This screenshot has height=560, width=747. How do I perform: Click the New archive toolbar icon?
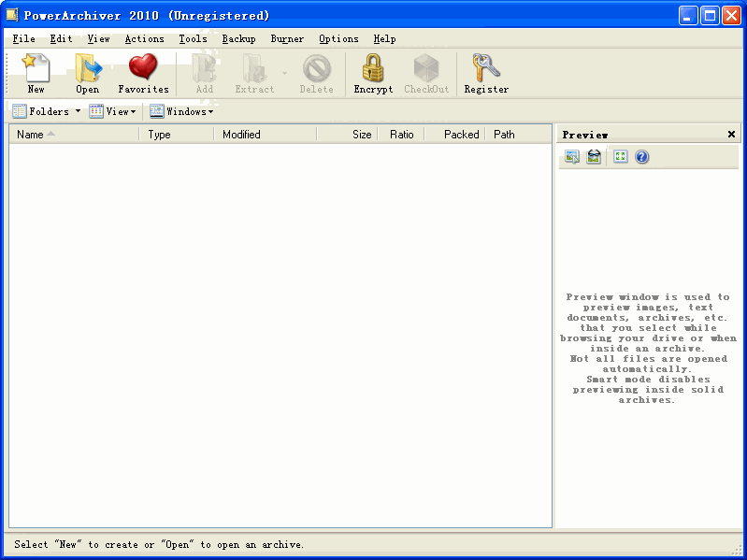tap(36, 73)
